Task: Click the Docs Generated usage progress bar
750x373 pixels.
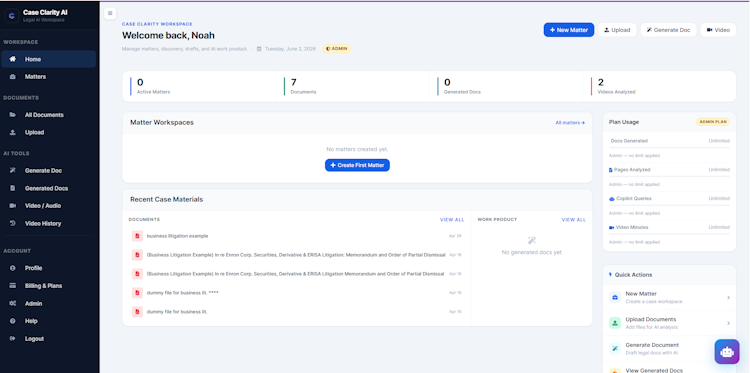Action: point(669,148)
